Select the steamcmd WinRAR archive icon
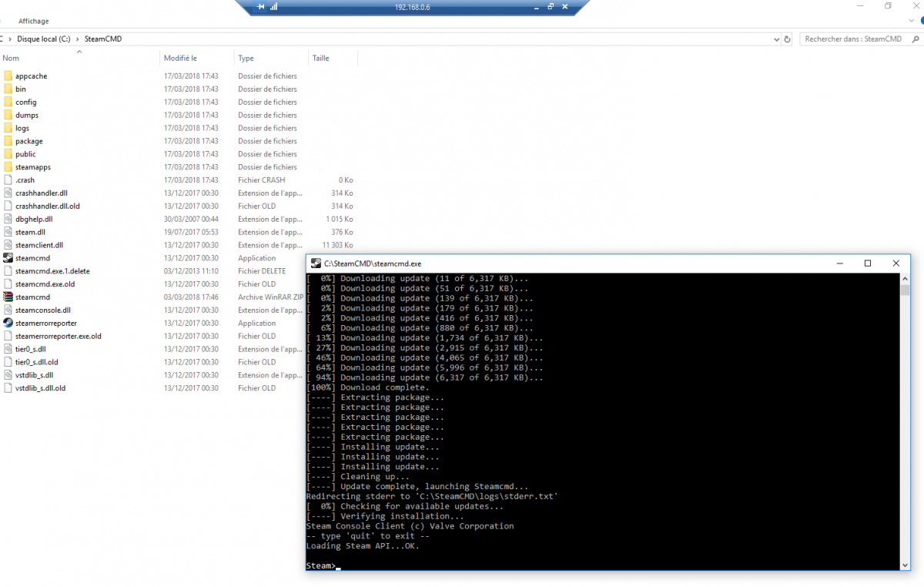 (x=8, y=297)
